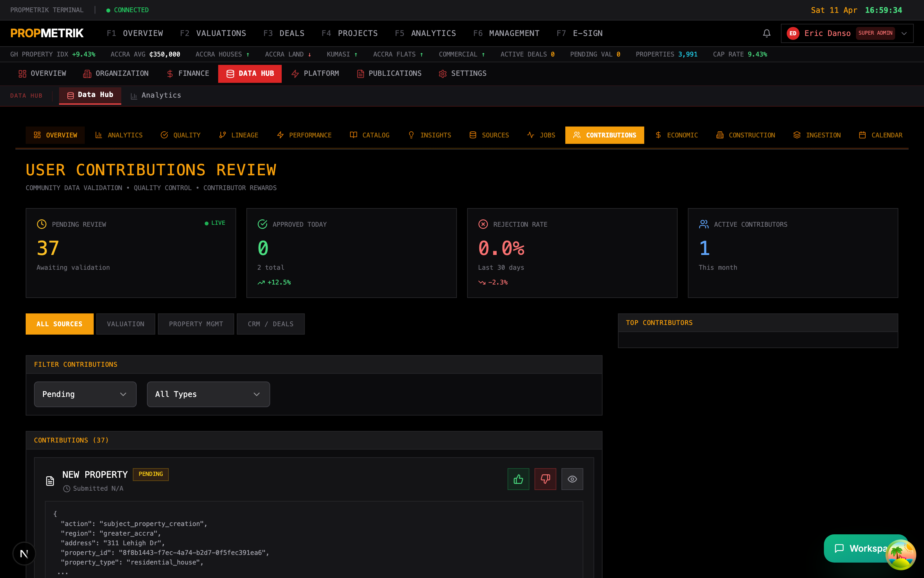Select the Data Hub sub-tab

click(x=90, y=95)
